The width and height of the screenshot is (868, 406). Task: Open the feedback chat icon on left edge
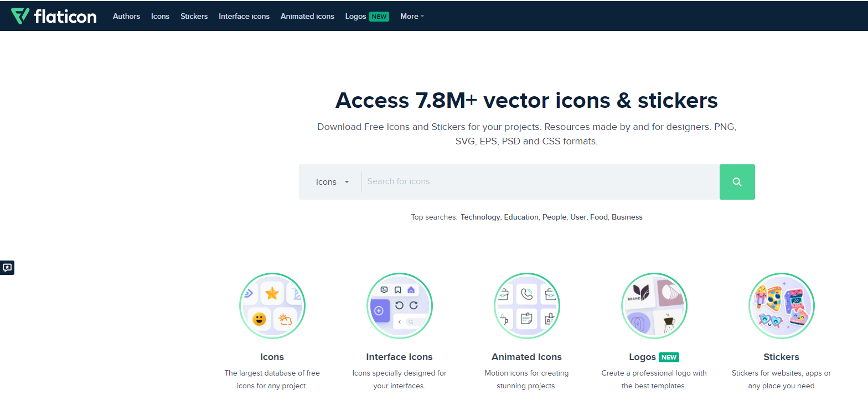point(7,268)
